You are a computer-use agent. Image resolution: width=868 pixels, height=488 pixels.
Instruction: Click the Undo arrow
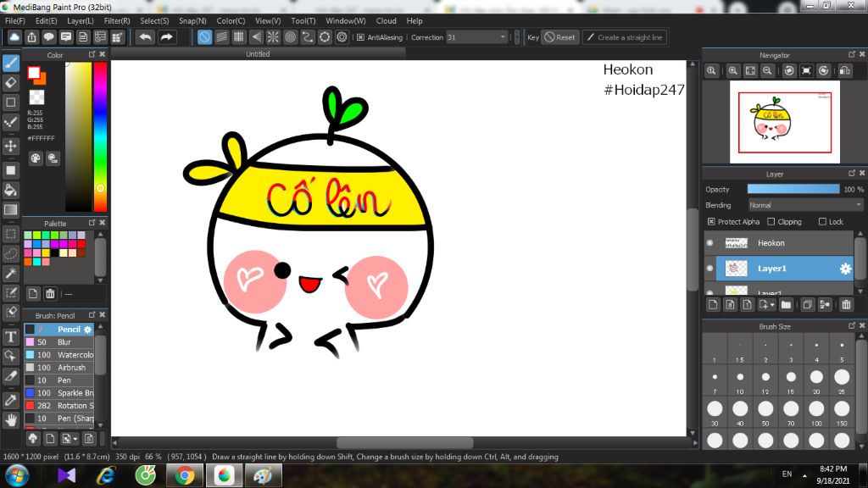(146, 37)
